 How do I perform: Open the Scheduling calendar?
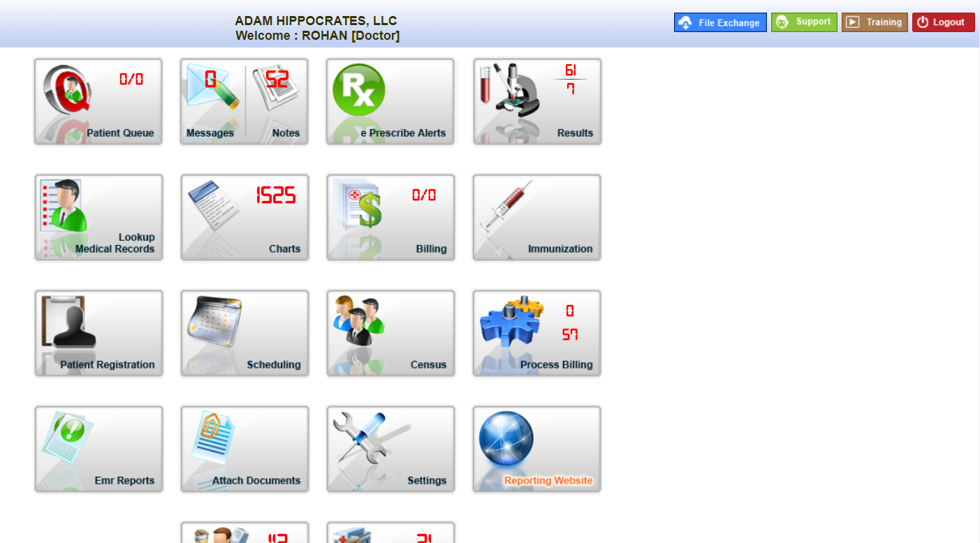click(x=244, y=334)
